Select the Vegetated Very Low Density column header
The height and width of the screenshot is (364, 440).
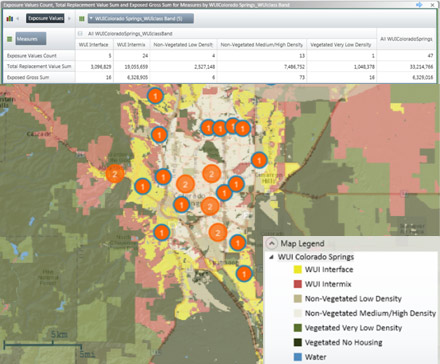[x=341, y=45]
